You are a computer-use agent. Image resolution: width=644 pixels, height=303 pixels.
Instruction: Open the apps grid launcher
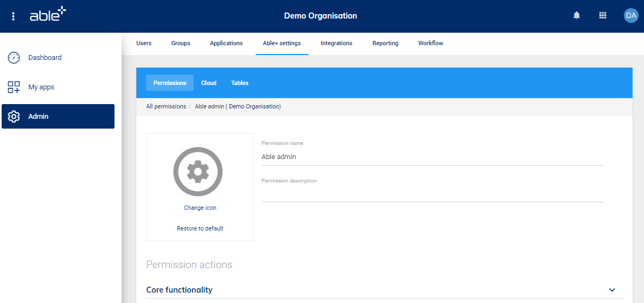tap(603, 16)
